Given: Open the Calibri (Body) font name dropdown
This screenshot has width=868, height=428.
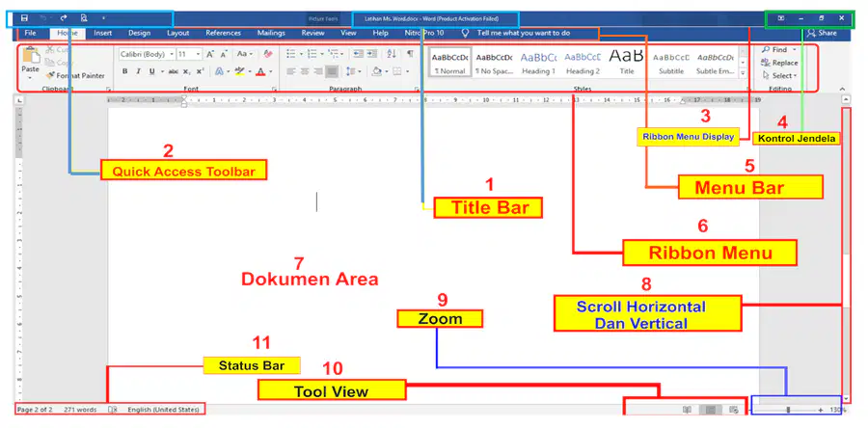Looking at the screenshot, I should coord(173,54).
